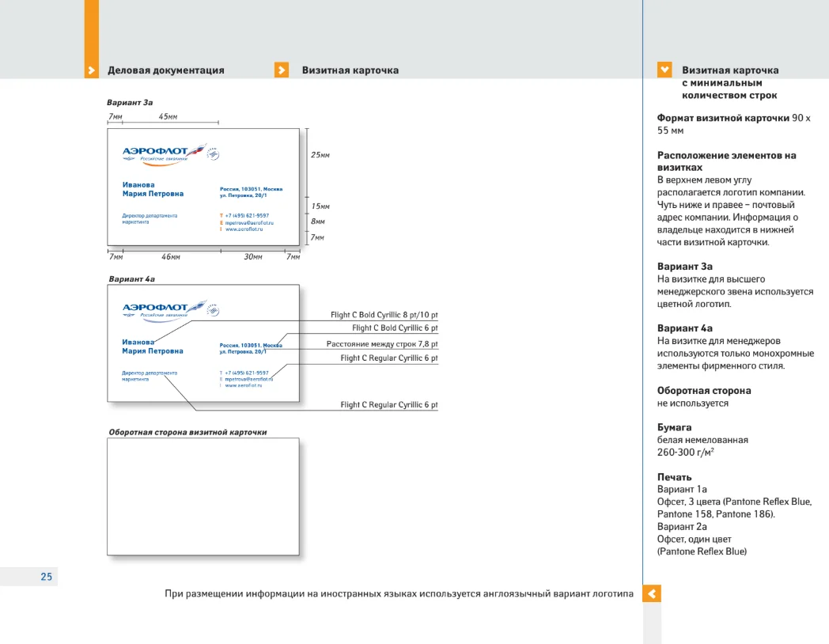Click the 15мм dimension label
The image size is (829, 644).
[x=320, y=206]
